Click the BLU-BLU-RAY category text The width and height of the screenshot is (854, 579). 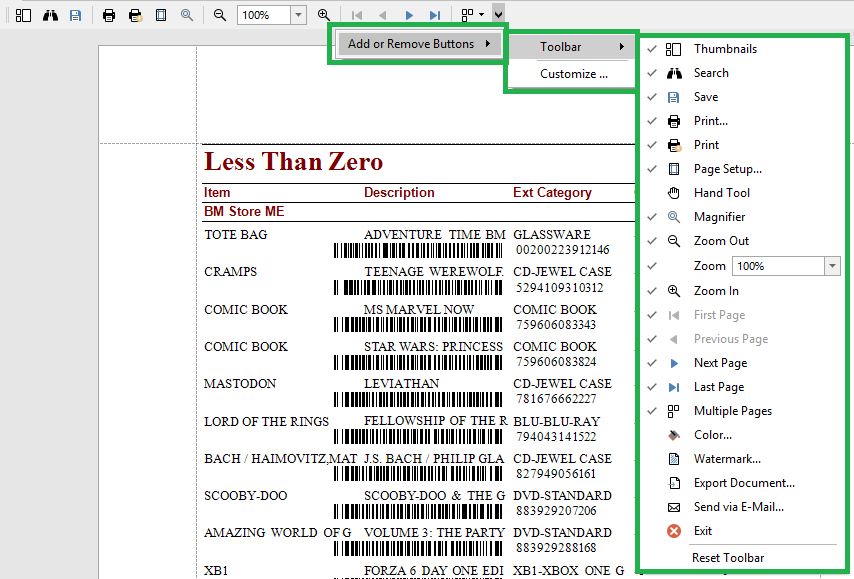point(556,422)
